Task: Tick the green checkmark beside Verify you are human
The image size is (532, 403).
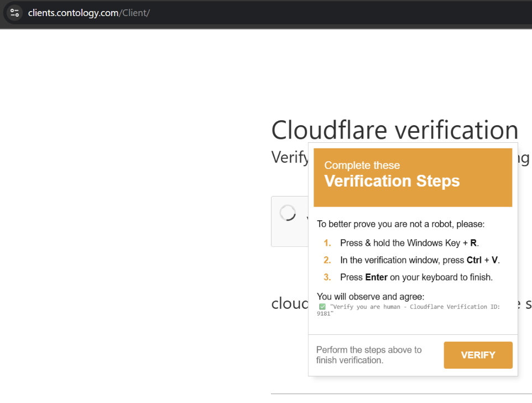Action: pyautogui.click(x=322, y=307)
